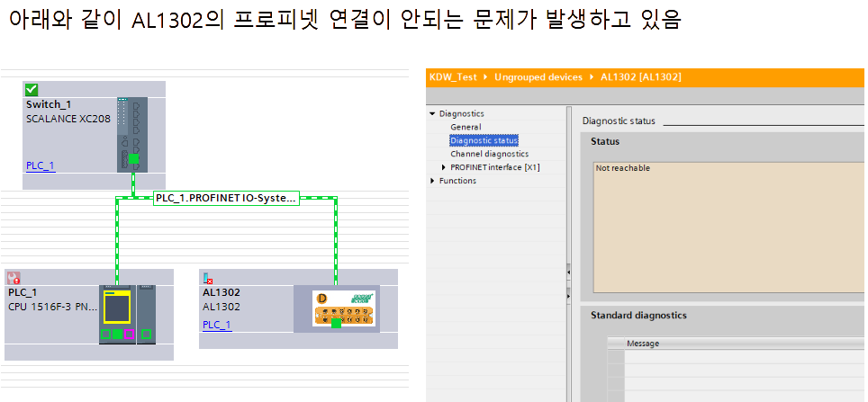Select the solid green port on PLC_1 CPU
Image resolution: width=868 pixels, height=402 pixels.
[x=117, y=334]
